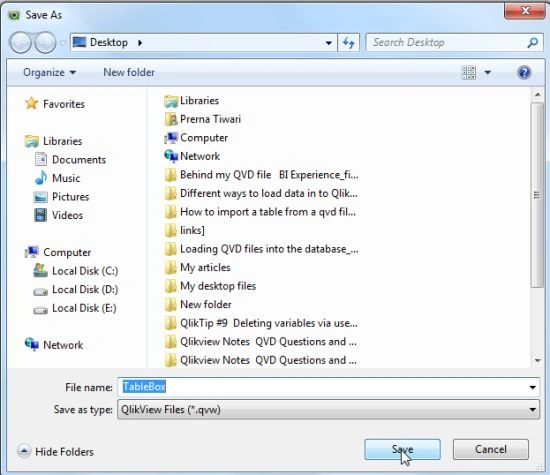The height and width of the screenshot is (475, 550).
Task: Close the Save As dialog
Action: (x=524, y=11)
